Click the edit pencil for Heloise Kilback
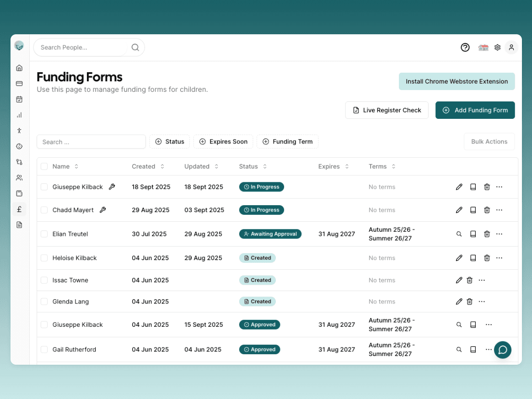Screen dimensions: 532x399 click(x=459, y=258)
